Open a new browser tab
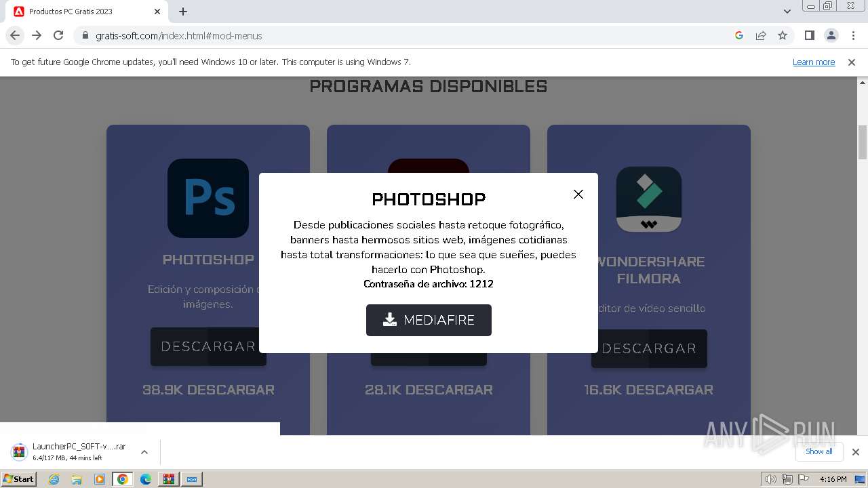This screenshot has width=868, height=488. click(x=183, y=12)
